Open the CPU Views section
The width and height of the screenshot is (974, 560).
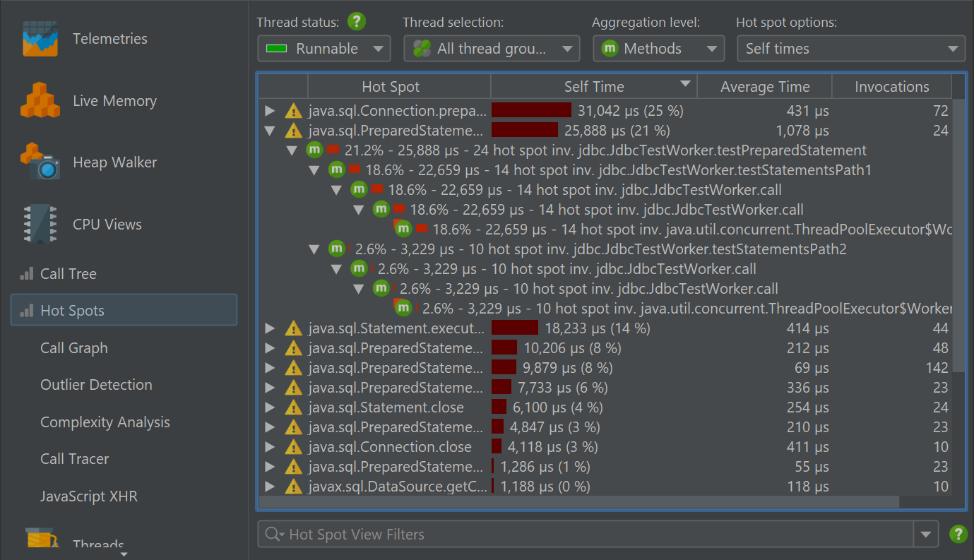click(81, 224)
